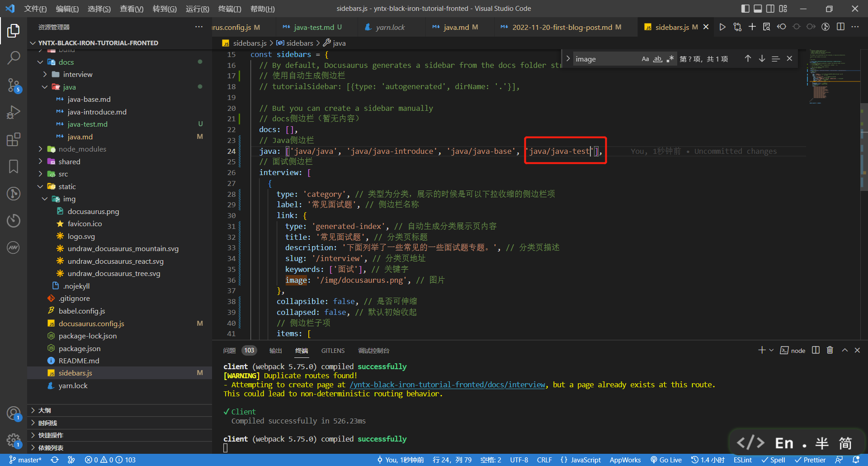Toggle Match Whole Word in find
The width and height of the screenshot is (868, 466).
click(658, 59)
